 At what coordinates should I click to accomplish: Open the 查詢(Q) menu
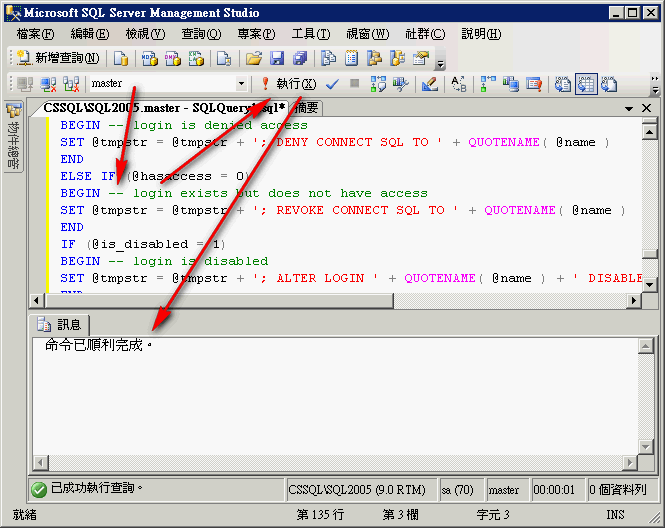click(x=201, y=34)
